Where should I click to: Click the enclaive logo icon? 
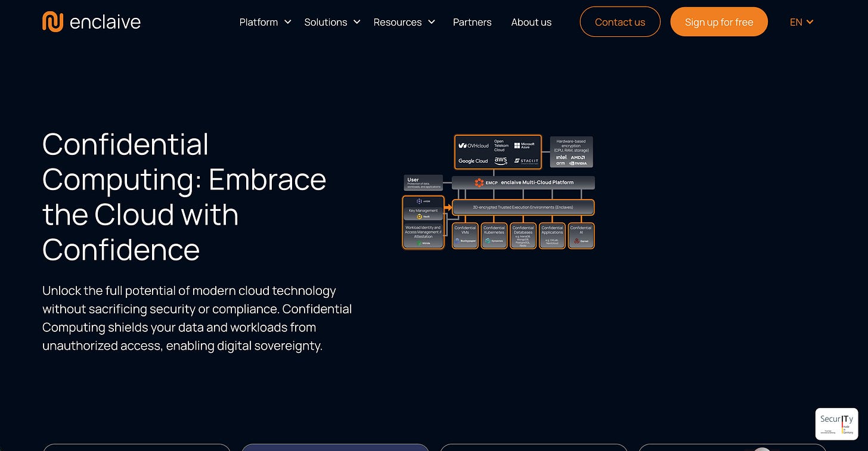click(x=52, y=21)
